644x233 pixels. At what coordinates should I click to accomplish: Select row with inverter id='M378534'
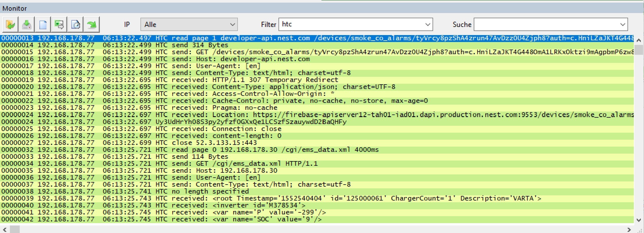(317, 205)
